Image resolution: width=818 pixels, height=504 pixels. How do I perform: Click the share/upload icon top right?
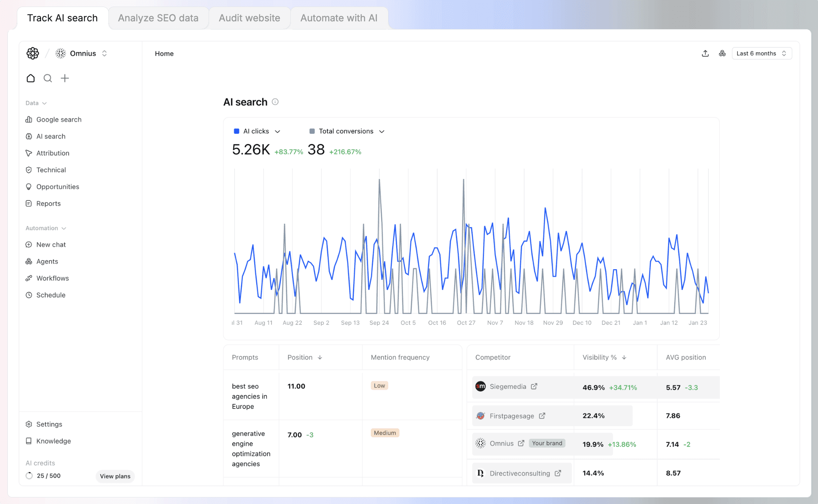pos(705,53)
